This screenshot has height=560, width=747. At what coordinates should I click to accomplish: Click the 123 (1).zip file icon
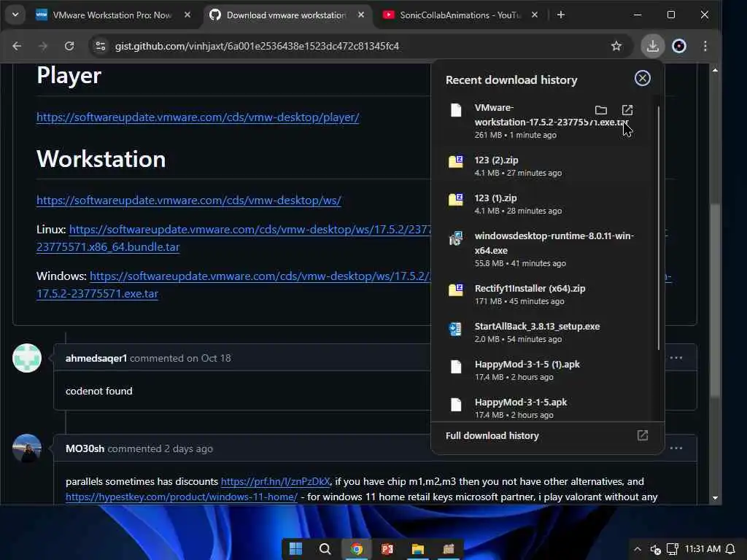point(455,199)
